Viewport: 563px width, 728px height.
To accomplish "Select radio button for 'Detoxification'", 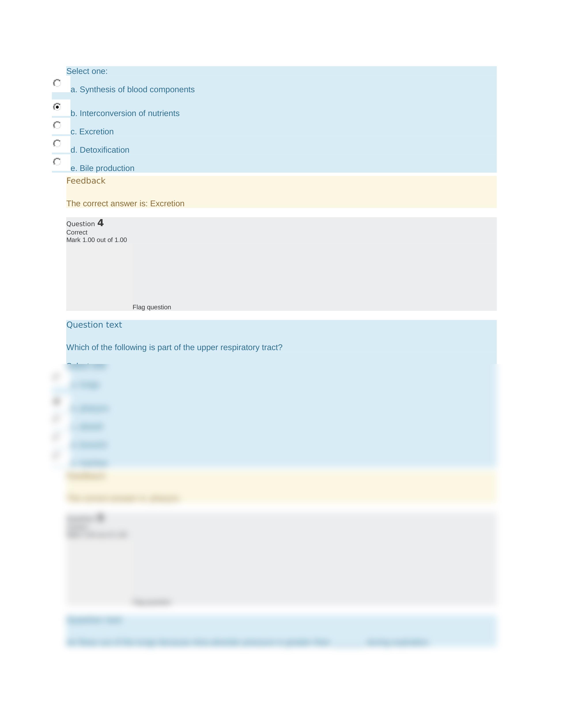I will pos(57,144).
